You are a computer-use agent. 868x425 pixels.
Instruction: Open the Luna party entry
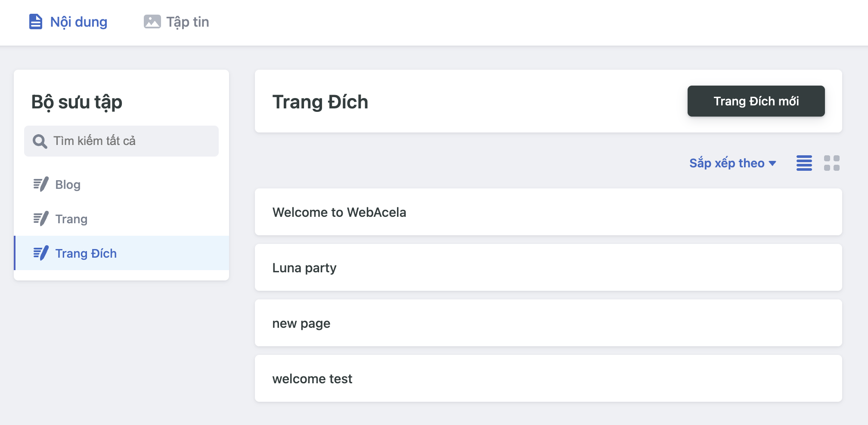pyautogui.click(x=304, y=268)
